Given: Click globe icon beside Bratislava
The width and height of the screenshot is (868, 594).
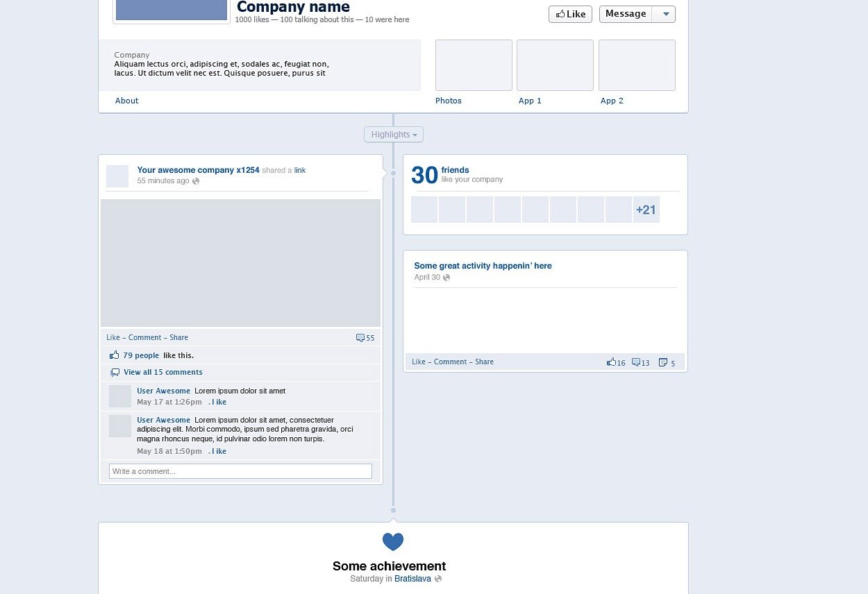Looking at the screenshot, I should [438, 579].
